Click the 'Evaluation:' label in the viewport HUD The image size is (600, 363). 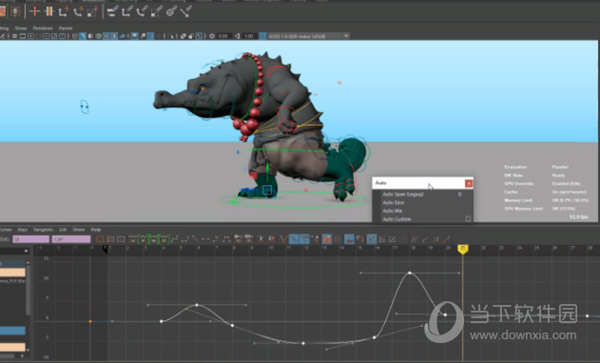pos(515,167)
